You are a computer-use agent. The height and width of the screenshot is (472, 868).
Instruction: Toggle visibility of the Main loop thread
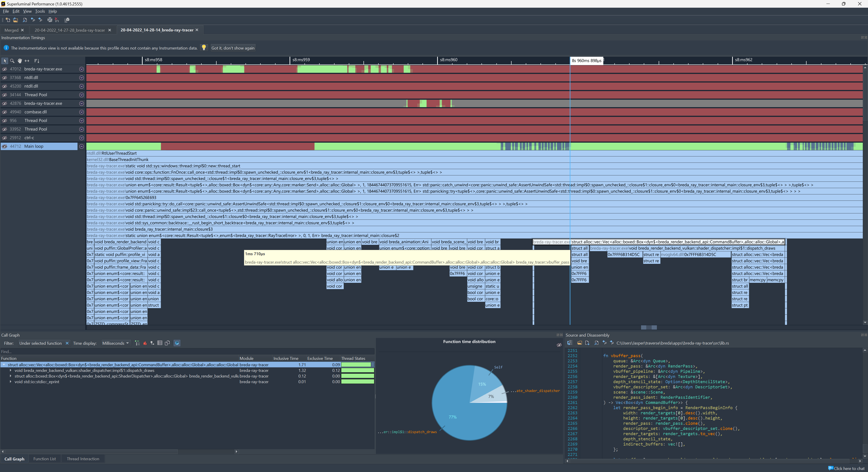pos(5,146)
